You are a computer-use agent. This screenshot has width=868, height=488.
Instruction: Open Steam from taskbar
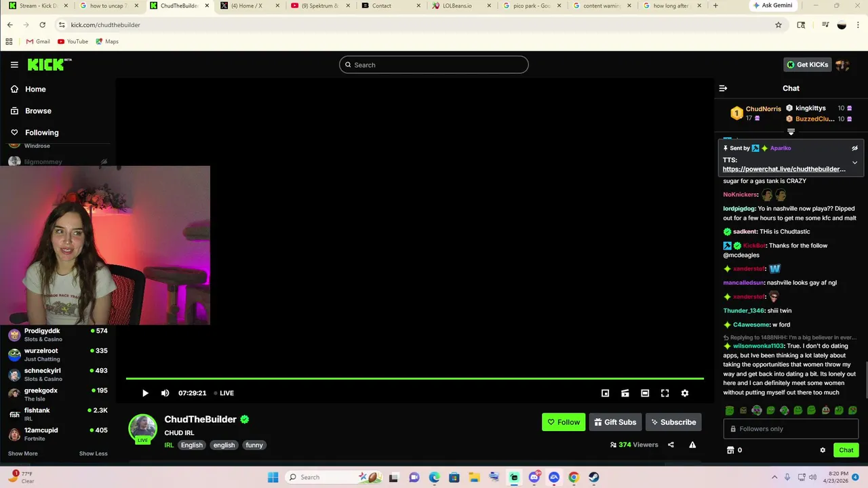593,477
